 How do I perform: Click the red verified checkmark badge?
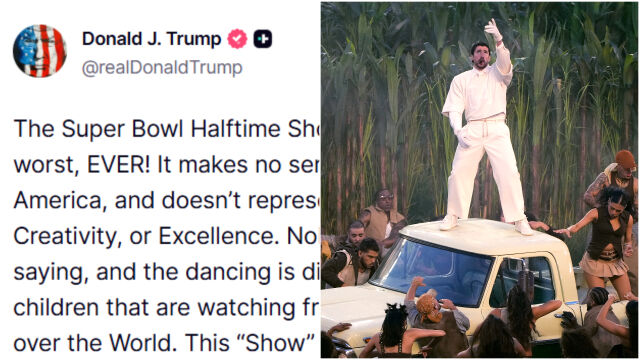[237, 39]
